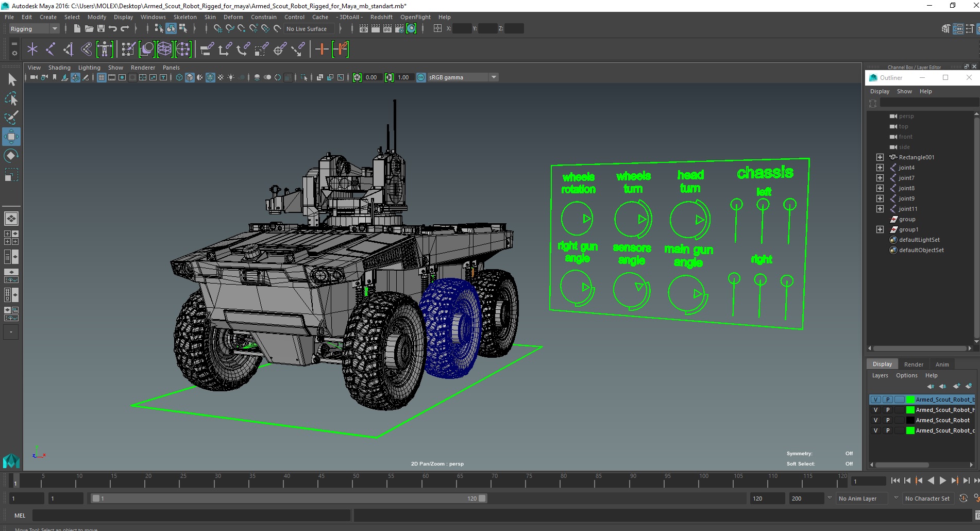Toggle visibility V of black Armed_Scout_Robot layer

pos(875,420)
